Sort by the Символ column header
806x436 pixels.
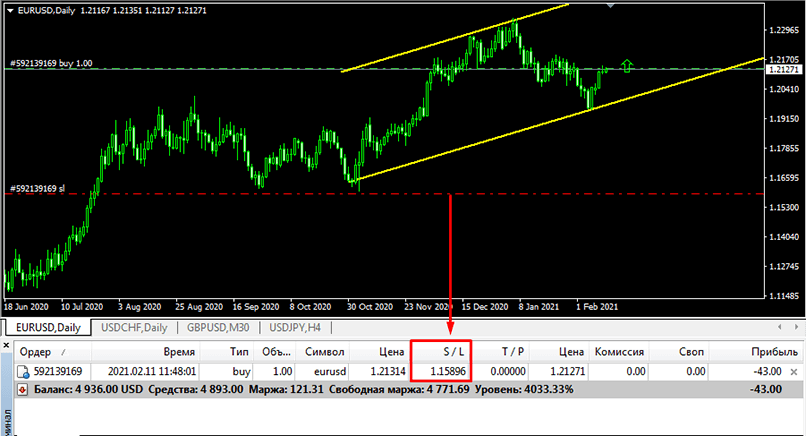pos(322,352)
